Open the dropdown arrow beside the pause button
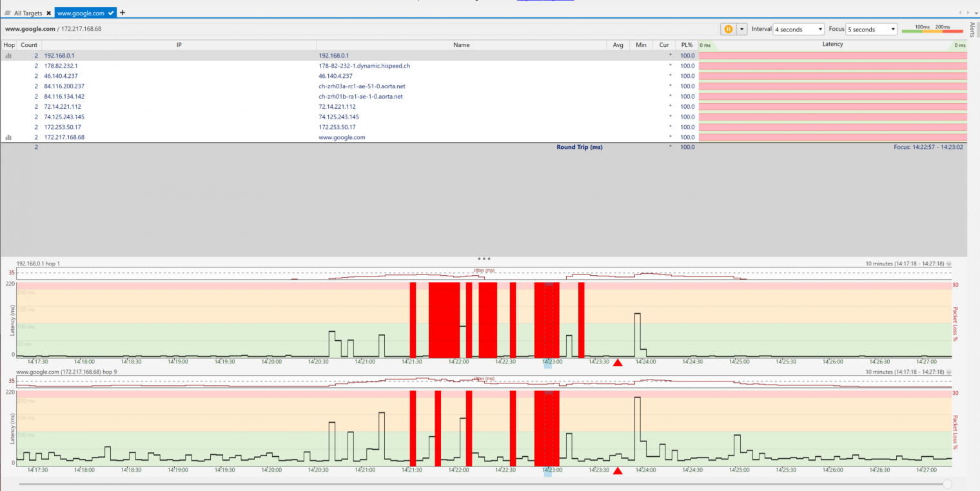Viewport: 980px width, 491px height. click(741, 29)
